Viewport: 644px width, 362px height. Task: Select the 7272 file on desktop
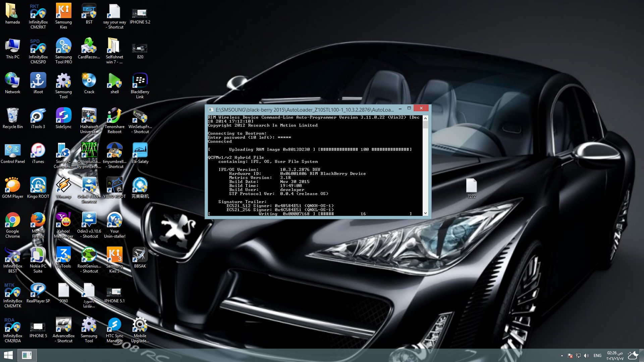[471, 188]
